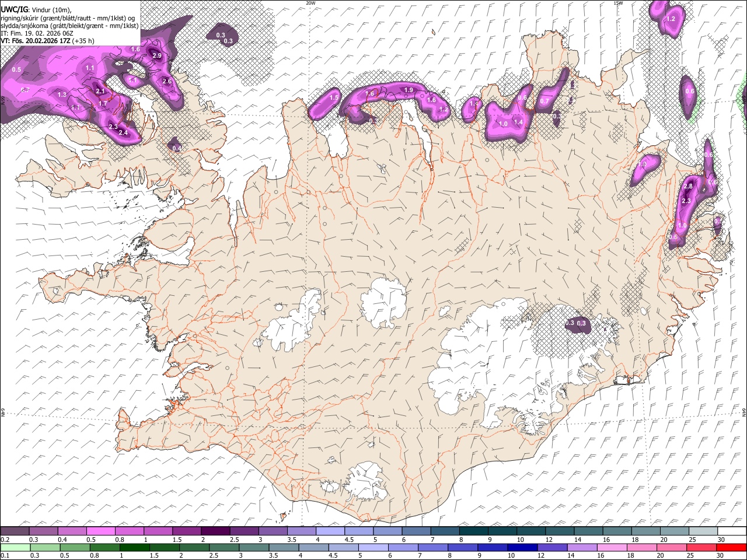This screenshot has height=560, width=747.
Task: Select the '2.8' precipitation value in the east
Action: (x=688, y=186)
